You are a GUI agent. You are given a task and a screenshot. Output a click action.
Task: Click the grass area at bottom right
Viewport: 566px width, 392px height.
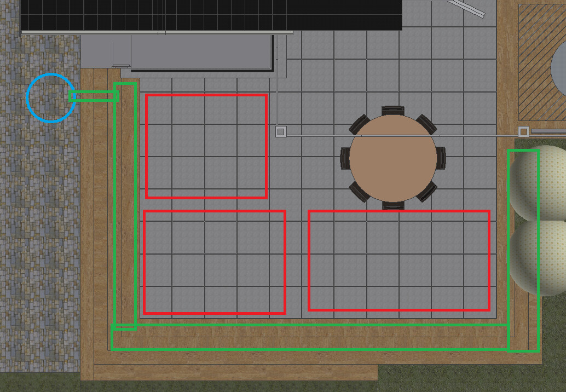(x=471, y=379)
